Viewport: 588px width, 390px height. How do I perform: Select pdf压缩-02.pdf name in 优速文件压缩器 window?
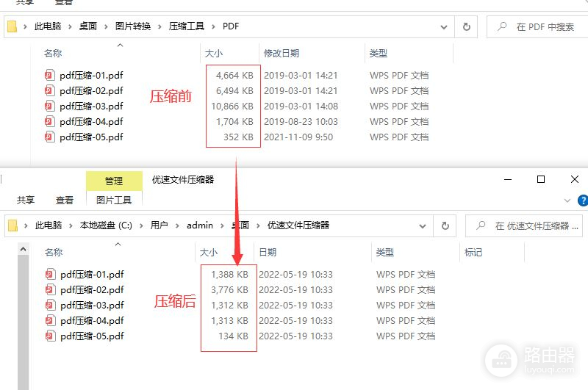[x=92, y=289]
